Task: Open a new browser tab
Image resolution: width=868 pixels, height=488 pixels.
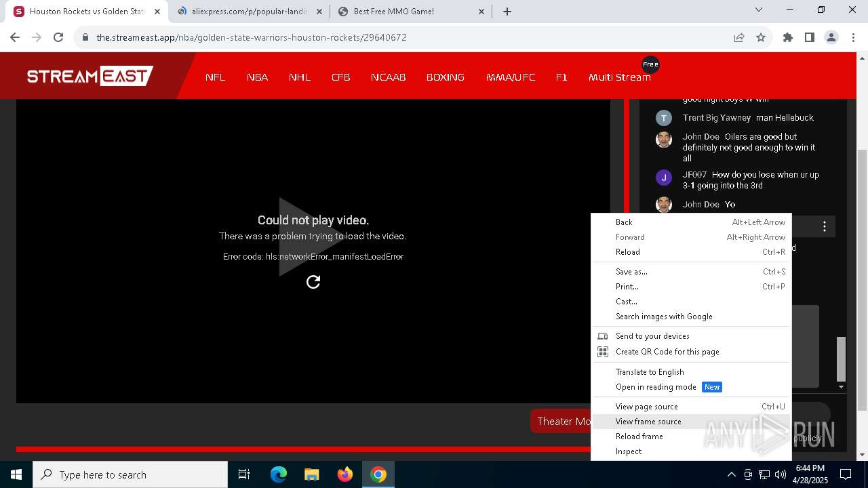Action: pos(507,11)
